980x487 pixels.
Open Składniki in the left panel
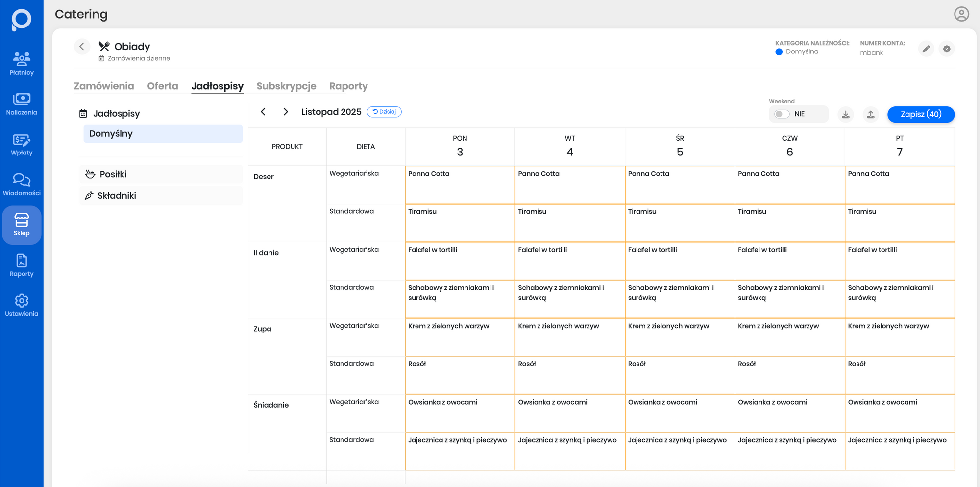[117, 196]
